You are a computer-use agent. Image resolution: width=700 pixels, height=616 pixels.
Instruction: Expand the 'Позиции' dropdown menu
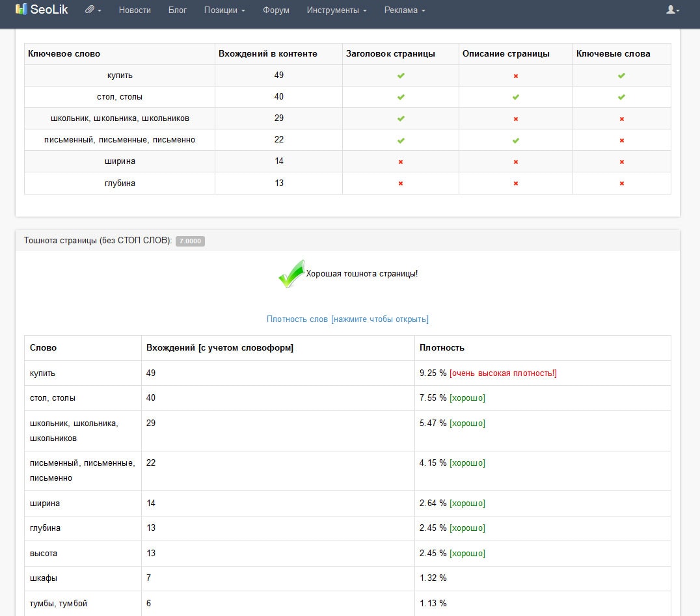point(224,10)
